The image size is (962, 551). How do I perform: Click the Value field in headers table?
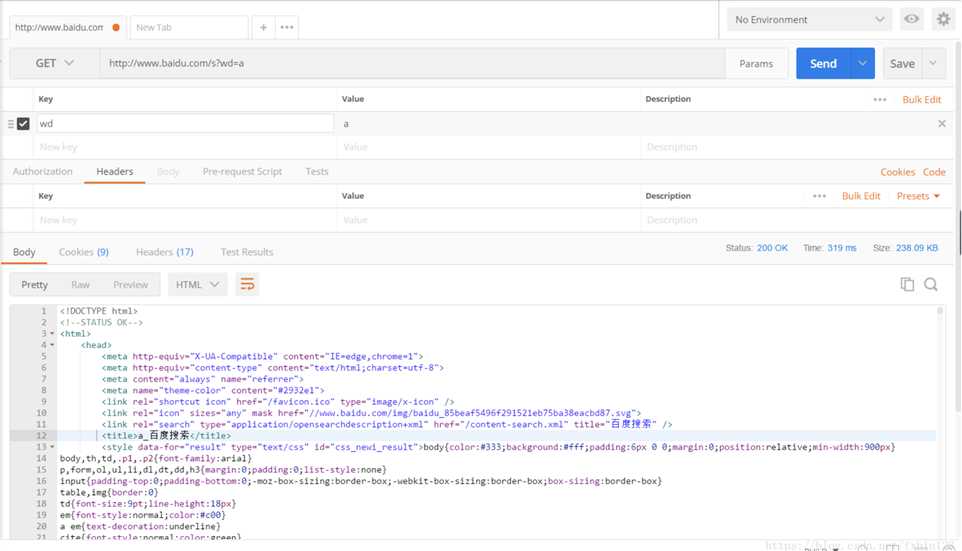pyautogui.click(x=488, y=220)
